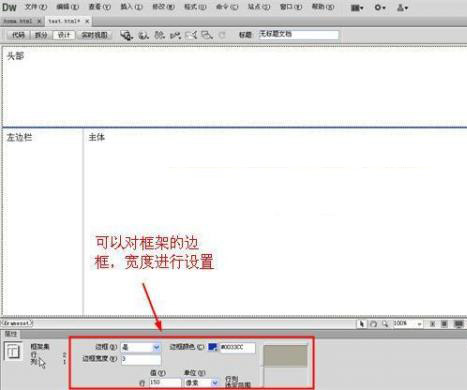Viewport: 467px width, 390px height.
Task: Click the W3C validation icon
Action: pos(175,35)
